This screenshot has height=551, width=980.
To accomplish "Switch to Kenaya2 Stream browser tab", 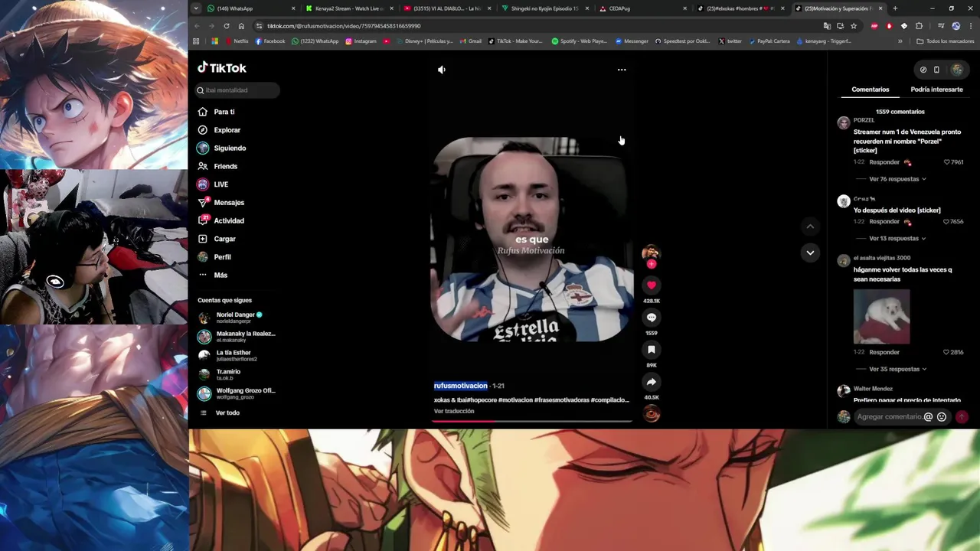I will (349, 8).
